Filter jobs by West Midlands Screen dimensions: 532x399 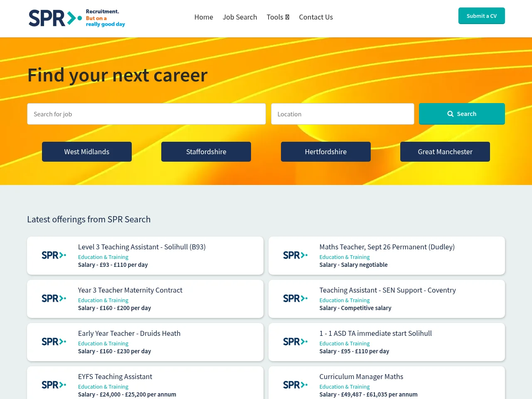tap(87, 152)
